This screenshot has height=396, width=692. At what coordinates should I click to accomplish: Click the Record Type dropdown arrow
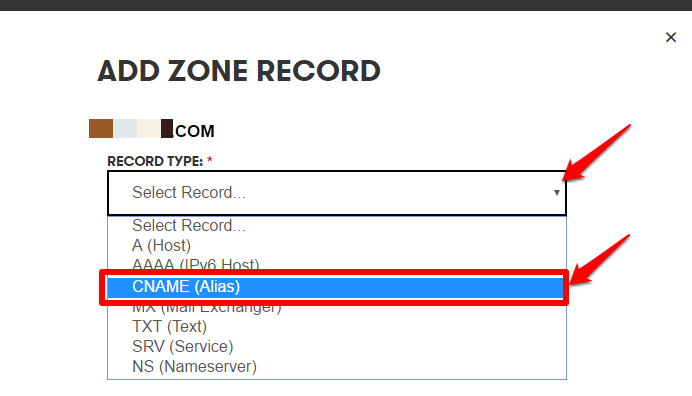click(557, 192)
